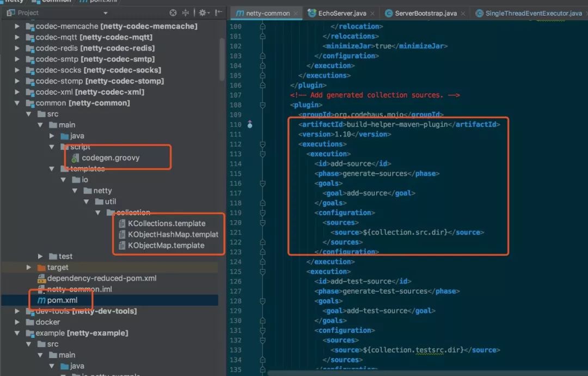Click the gutter marker on line 110
This screenshot has width=588, height=376.
coord(250,125)
